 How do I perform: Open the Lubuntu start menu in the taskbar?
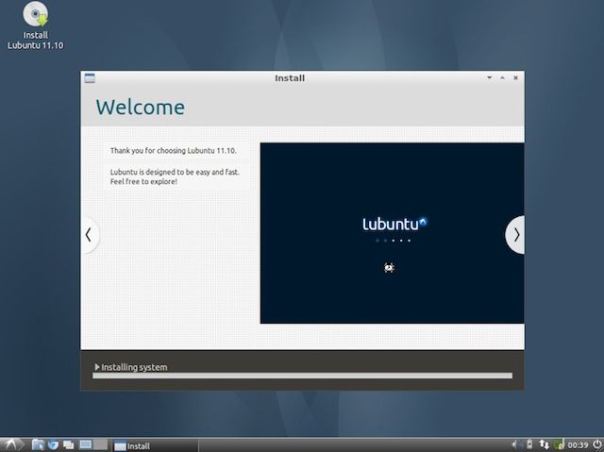pos(12,445)
